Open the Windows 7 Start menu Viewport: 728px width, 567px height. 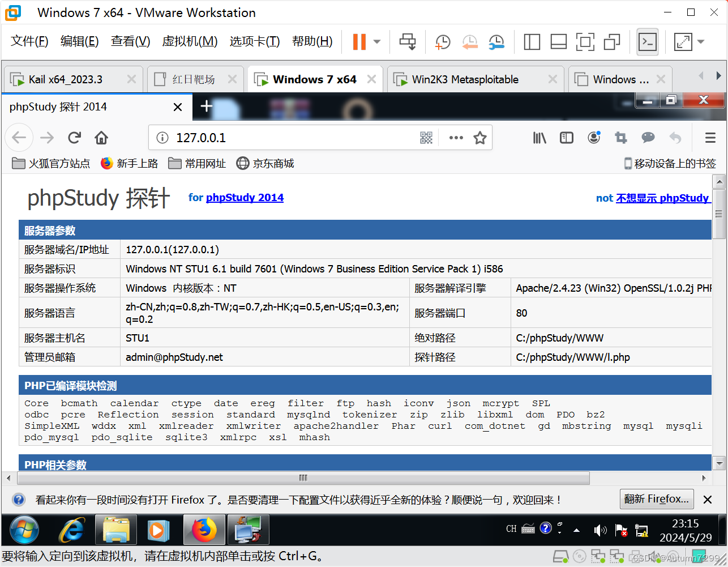coord(24,530)
